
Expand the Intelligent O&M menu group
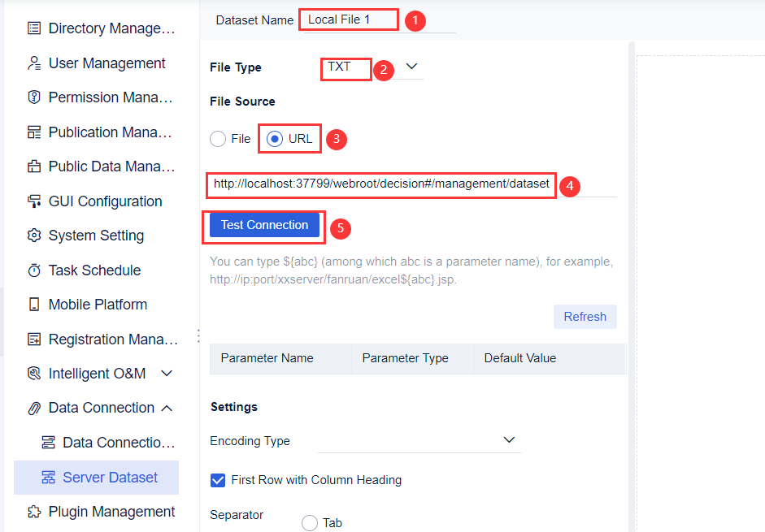(x=167, y=374)
